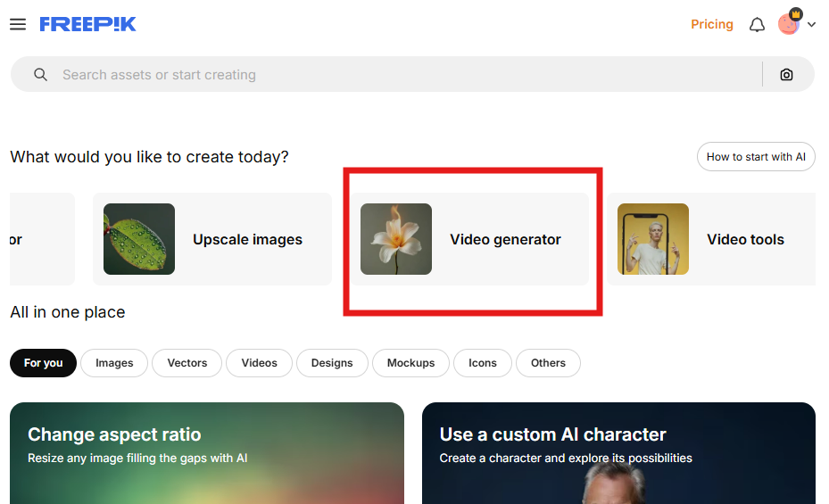Open the Video generator card

469,239
